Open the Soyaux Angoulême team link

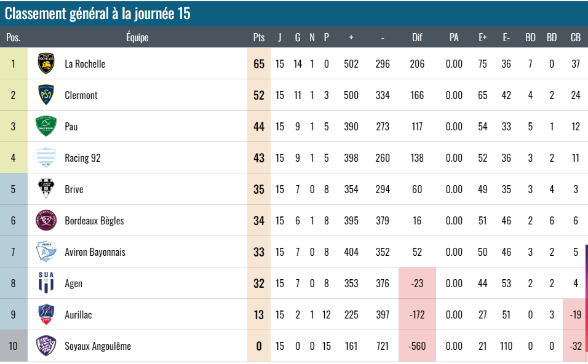point(98,346)
